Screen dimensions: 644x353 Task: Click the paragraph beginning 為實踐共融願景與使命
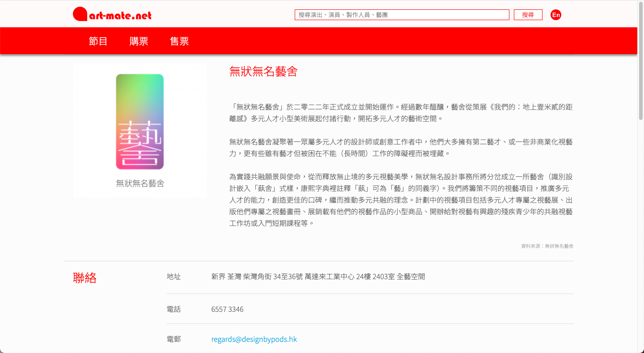point(401,200)
